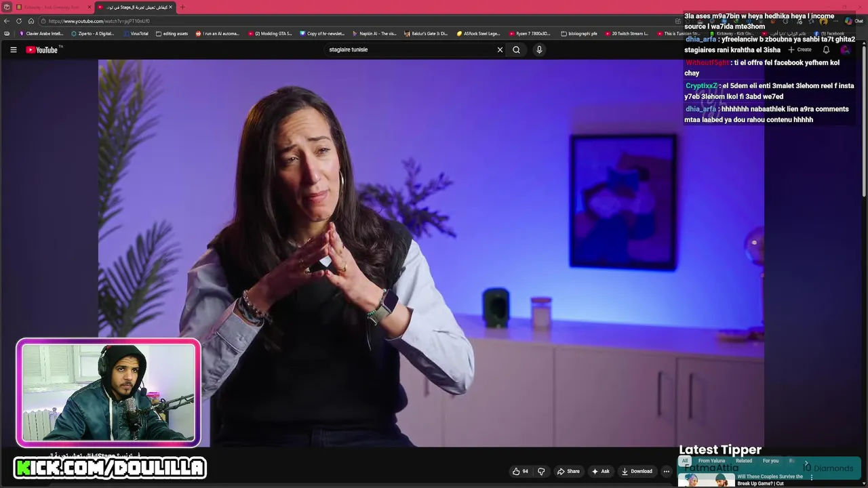868x488 pixels.
Task: Open the Ziperto bookmark
Action: pyautogui.click(x=92, y=33)
